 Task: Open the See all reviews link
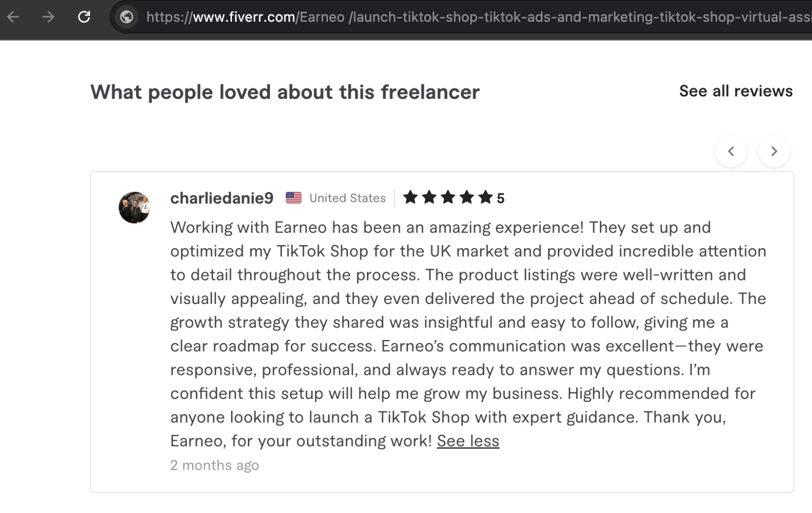[x=736, y=91]
